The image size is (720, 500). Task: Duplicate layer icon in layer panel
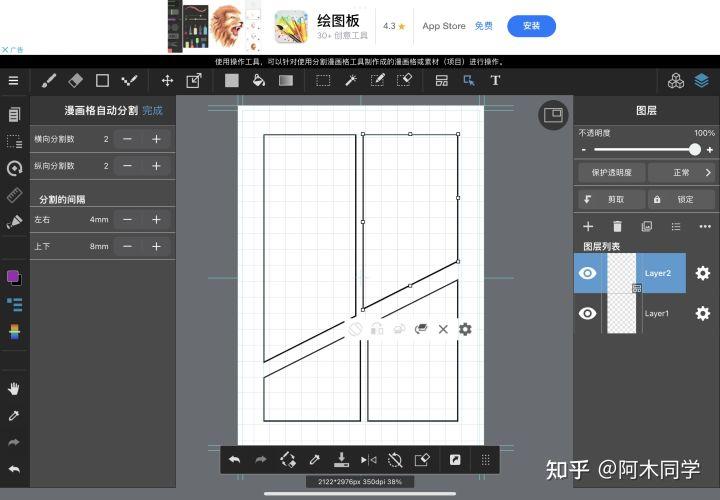647,226
